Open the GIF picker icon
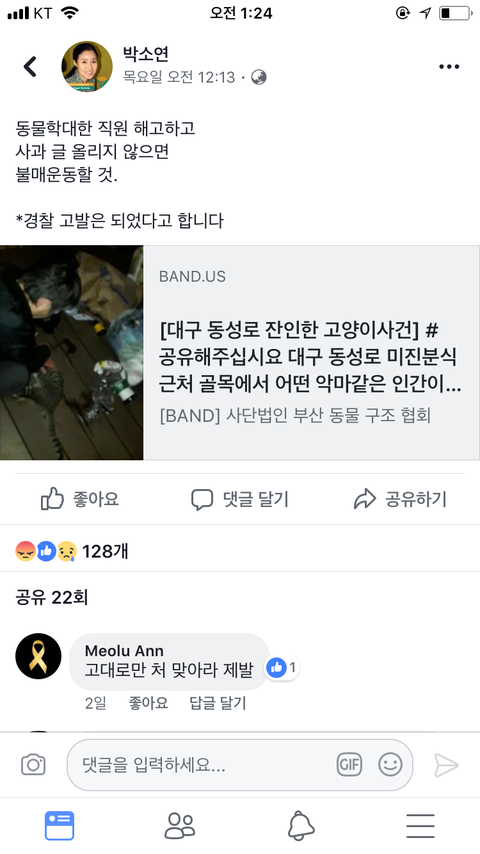This screenshot has height=854, width=480. [349, 765]
